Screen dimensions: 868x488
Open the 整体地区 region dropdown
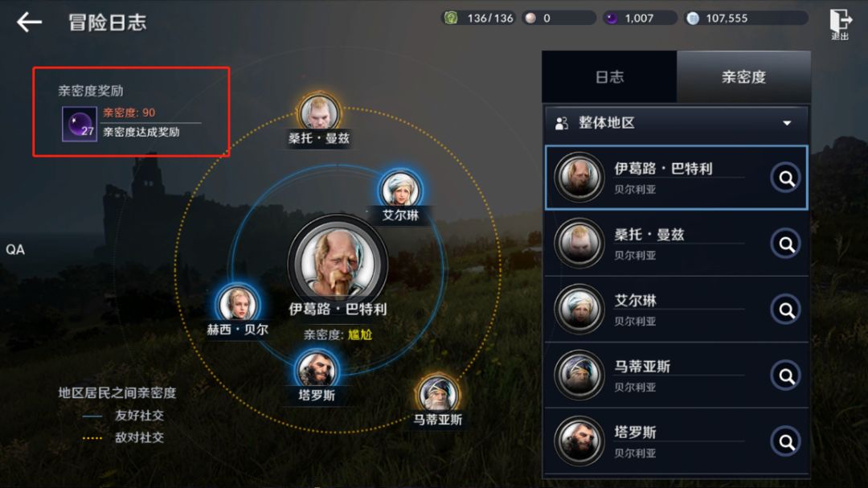coord(676,123)
